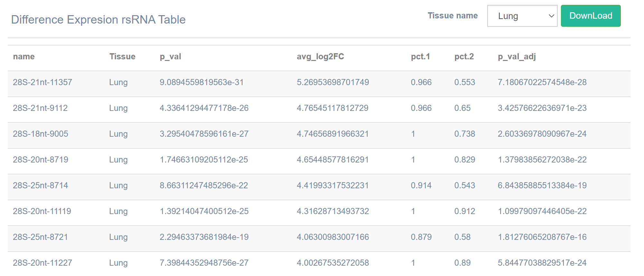Select the name cell 28S-25nt-8721
644x276 pixels.
coord(41,237)
